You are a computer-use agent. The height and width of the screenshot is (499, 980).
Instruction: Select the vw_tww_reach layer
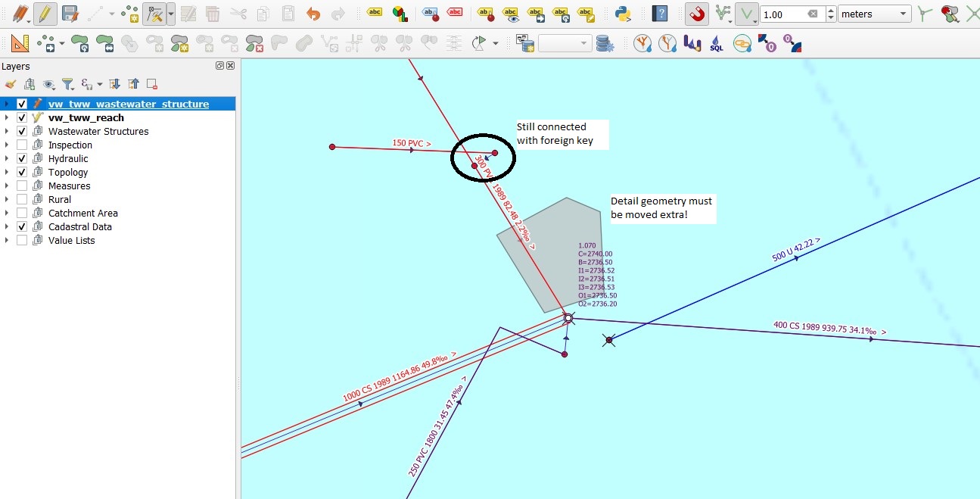86,117
